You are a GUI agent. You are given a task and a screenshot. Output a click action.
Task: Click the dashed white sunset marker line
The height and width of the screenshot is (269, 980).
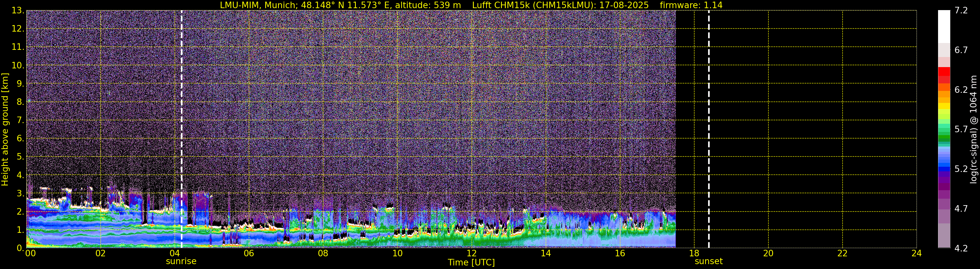click(x=709, y=129)
